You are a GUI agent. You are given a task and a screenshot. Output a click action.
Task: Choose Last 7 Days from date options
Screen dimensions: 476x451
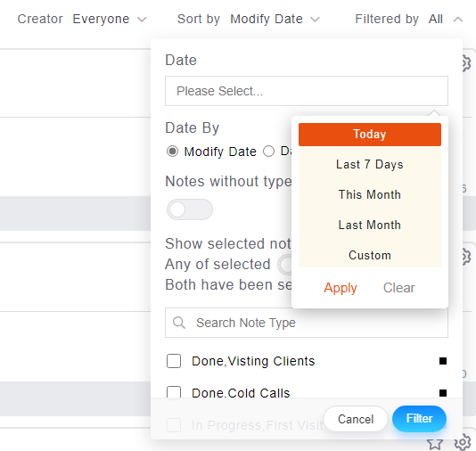[x=370, y=164]
